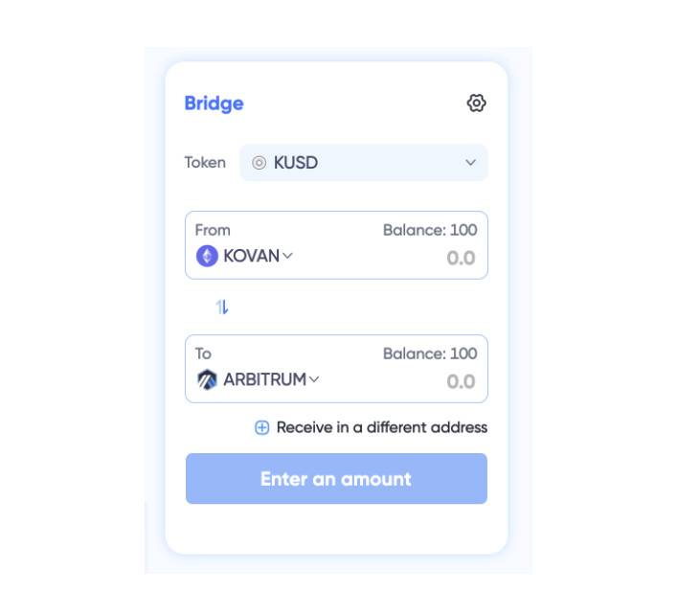Click the chevron next to ARBITRUM
Image resolution: width=700 pixels, height=592 pixels.
pyautogui.click(x=314, y=379)
